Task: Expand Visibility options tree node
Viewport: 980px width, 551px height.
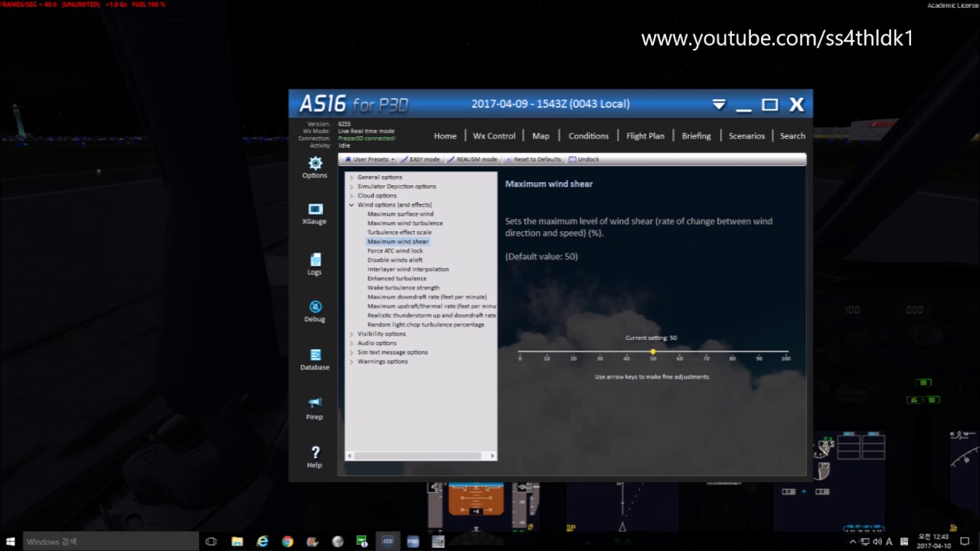Action: [351, 334]
